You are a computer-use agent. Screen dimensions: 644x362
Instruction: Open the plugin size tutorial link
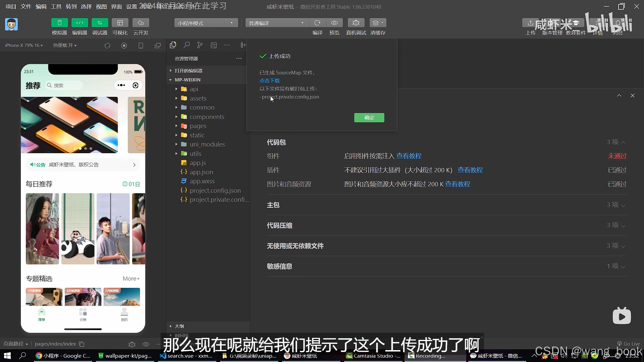coord(470,170)
